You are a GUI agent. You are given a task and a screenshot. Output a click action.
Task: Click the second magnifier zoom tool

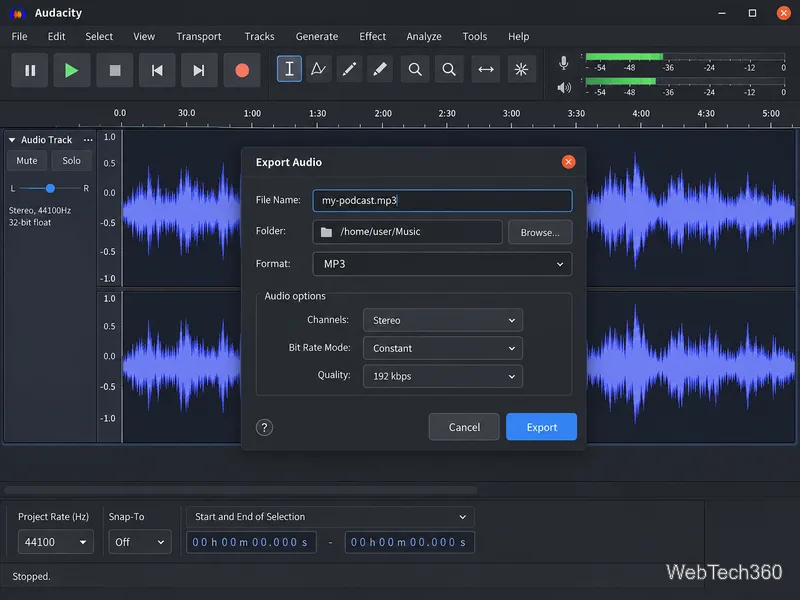(x=449, y=69)
